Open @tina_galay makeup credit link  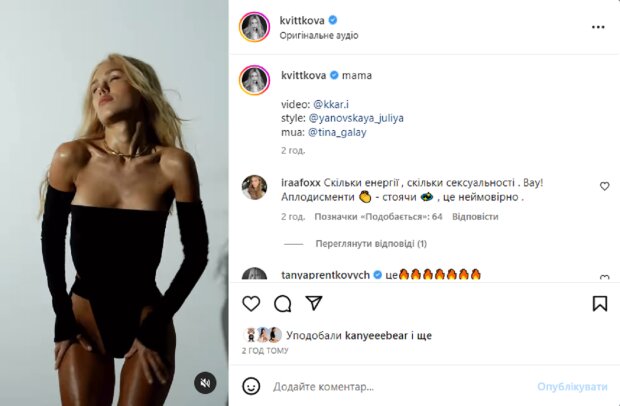[x=335, y=131]
